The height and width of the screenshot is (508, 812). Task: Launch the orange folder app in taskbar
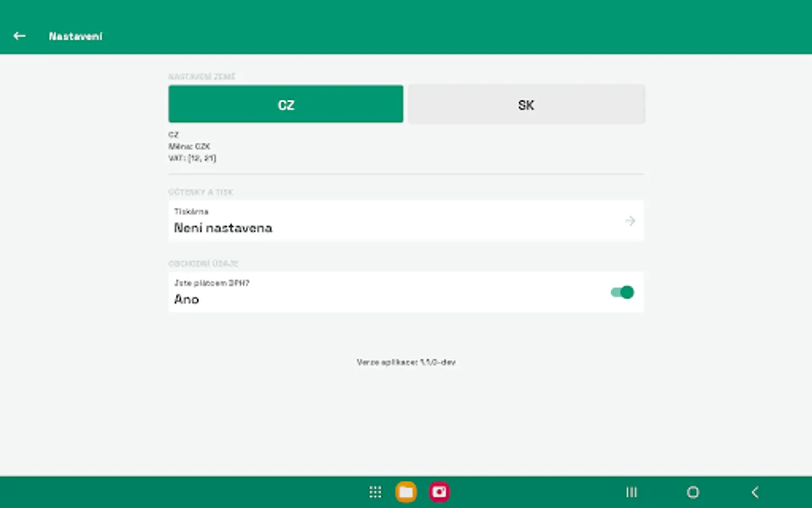(x=406, y=492)
